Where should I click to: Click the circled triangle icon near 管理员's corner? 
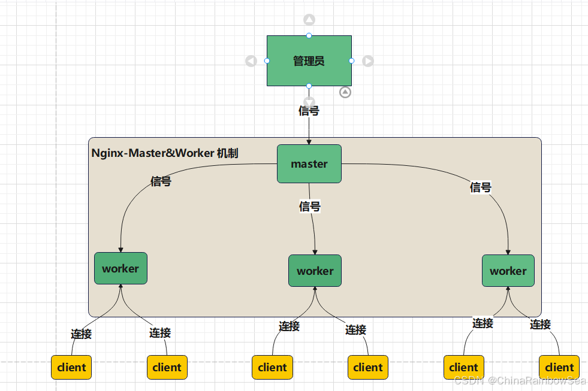[345, 92]
